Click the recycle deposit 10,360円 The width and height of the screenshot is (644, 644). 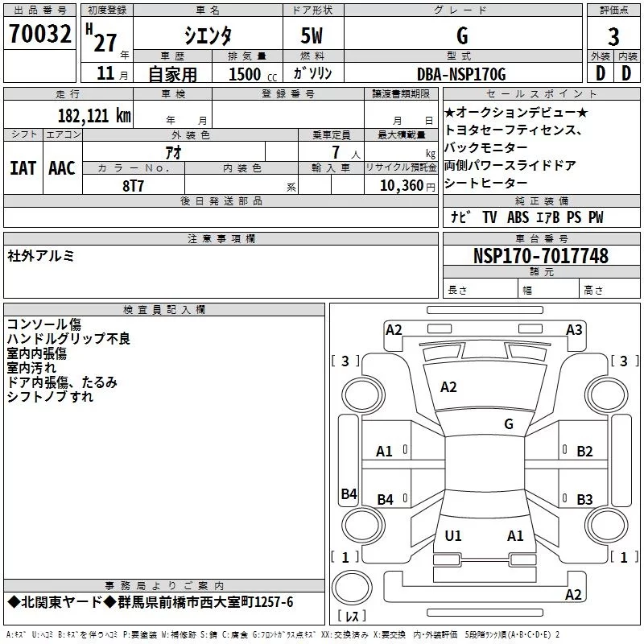(x=407, y=186)
